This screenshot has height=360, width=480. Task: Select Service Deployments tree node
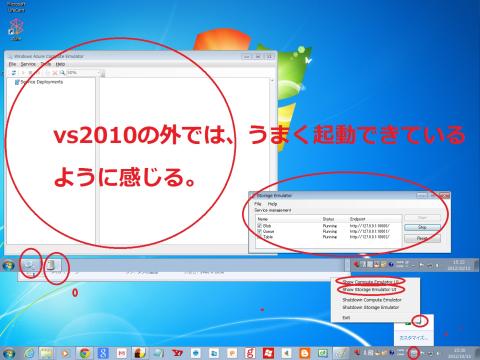(39, 82)
